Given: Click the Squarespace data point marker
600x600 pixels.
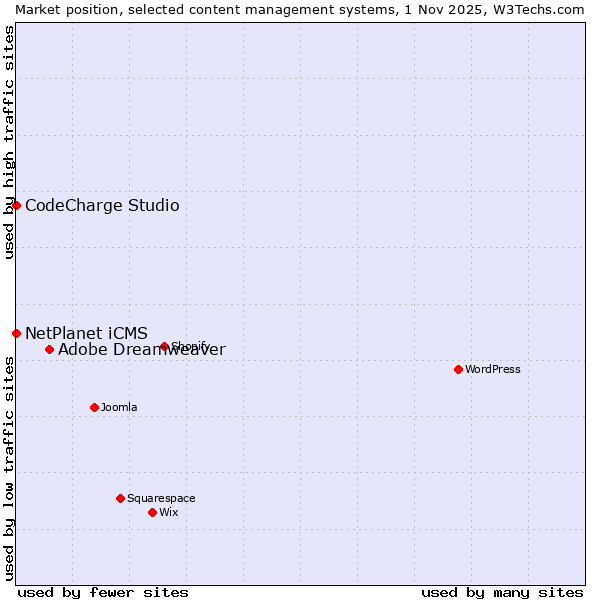Looking at the screenshot, I should [x=120, y=498].
